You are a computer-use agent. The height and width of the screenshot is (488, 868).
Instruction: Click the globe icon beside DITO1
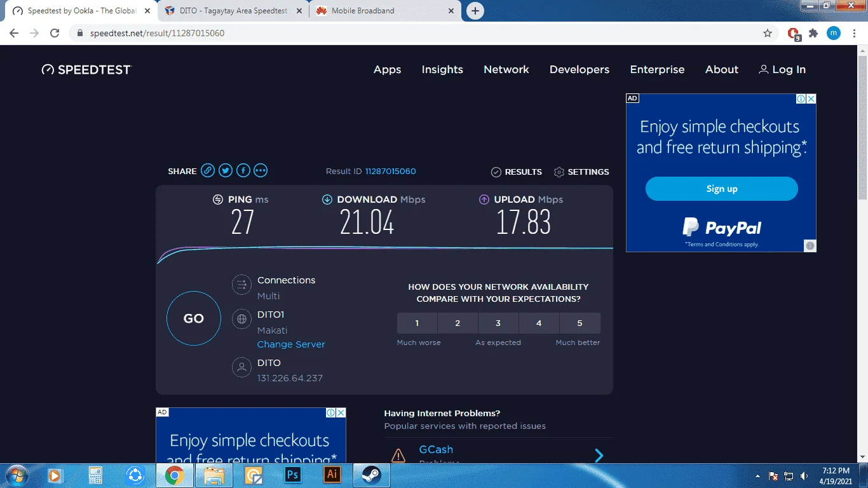tap(241, 319)
